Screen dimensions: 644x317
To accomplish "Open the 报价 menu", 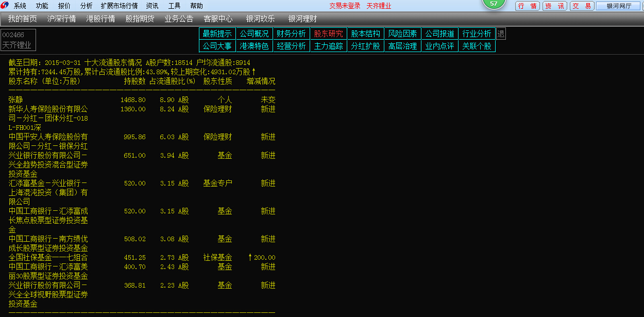I will [x=64, y=6].
